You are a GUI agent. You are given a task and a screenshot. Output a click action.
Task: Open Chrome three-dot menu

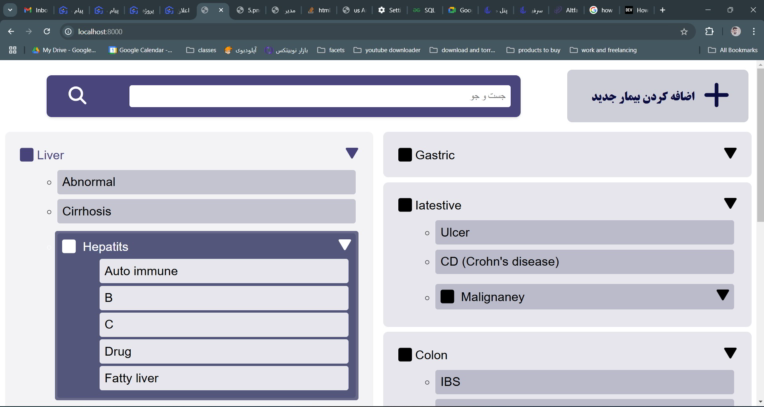(754, 31)
